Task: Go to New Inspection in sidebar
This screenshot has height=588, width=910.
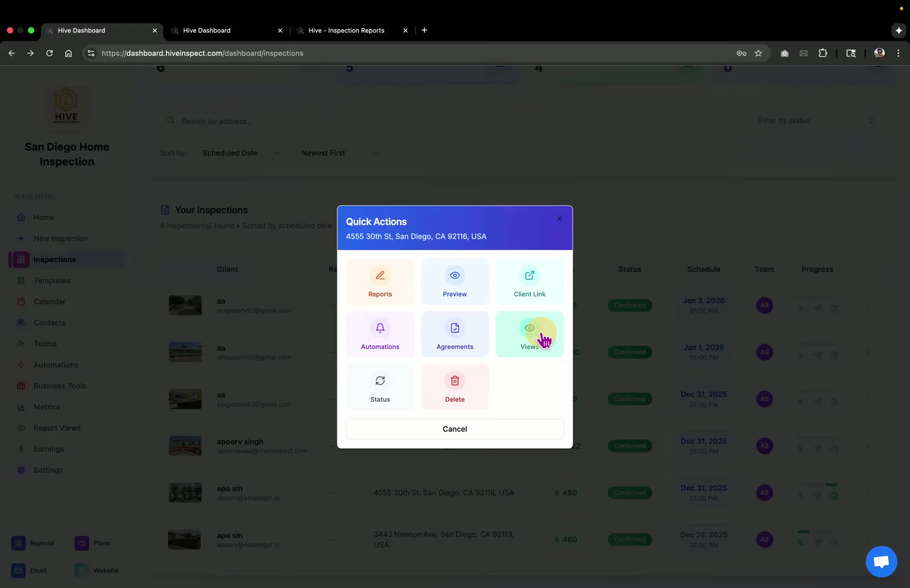Action: coord(61,239)
